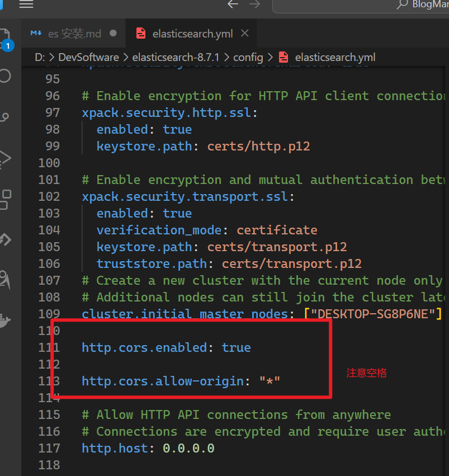Expand the config breadcrumb folder

tap(248, 57)
